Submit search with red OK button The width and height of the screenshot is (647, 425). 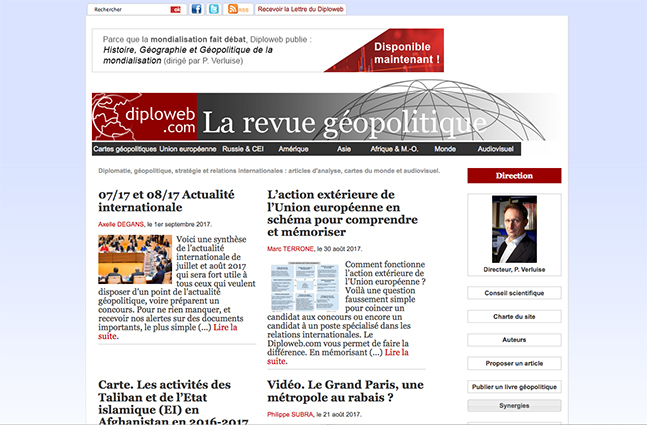pyautogui.click(x=176, y=9)
